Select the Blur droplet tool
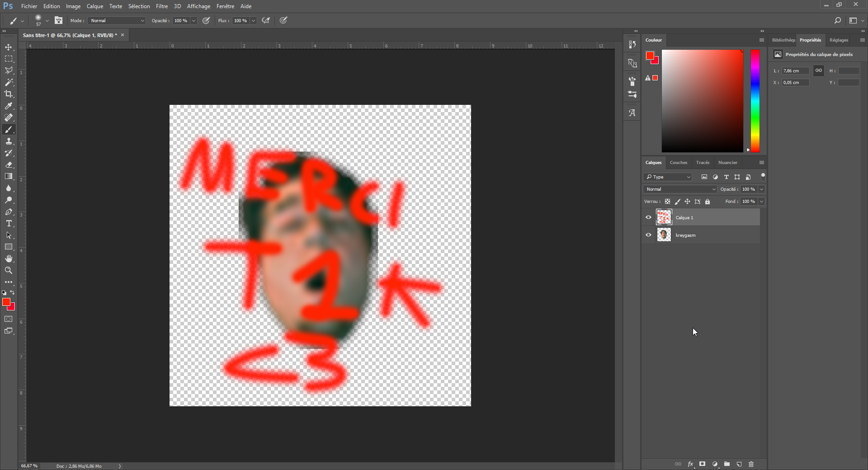This screenshot has width=868, height=470. tap(9, 188)
